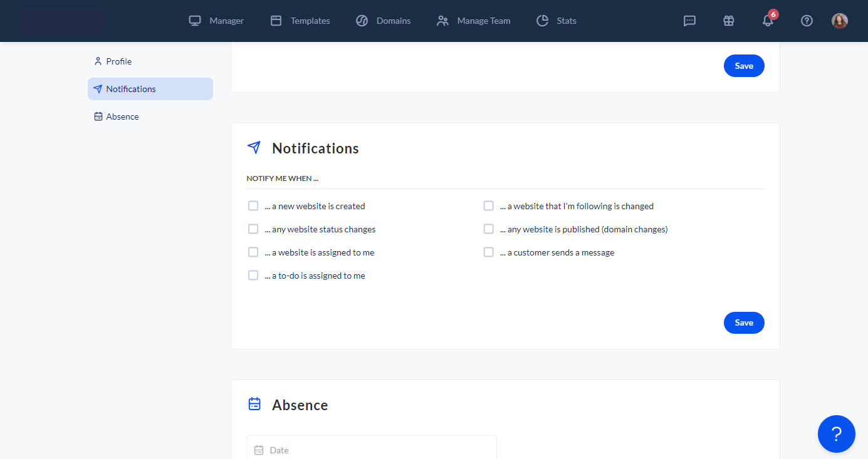Click the Save button in the top card
Screen dimensions: 868x459
[x=743, y=66]
